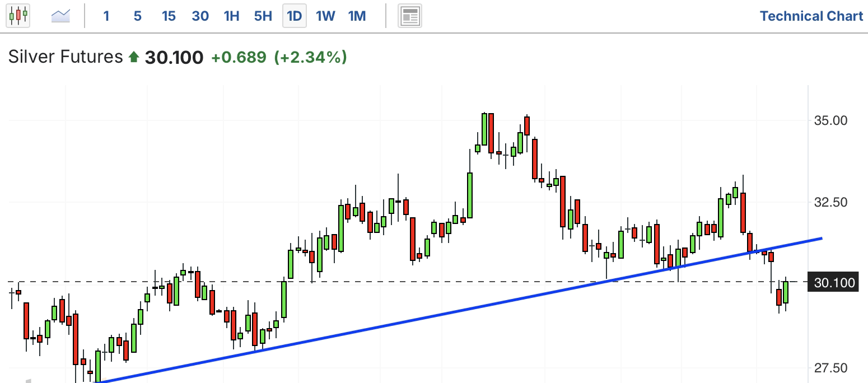Change timeframe to 1H
Screen dimensions: 868x383
tap(231, 16)
